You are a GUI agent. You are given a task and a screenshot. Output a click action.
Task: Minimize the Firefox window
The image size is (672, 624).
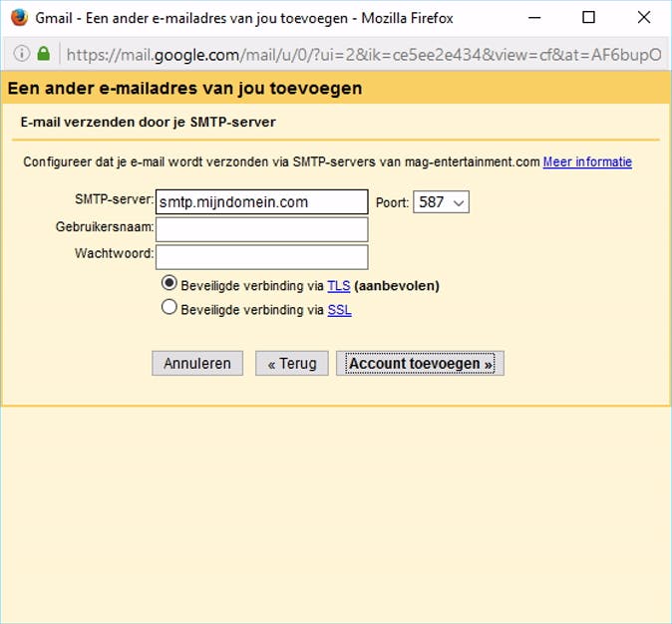(x=534, y=18)
